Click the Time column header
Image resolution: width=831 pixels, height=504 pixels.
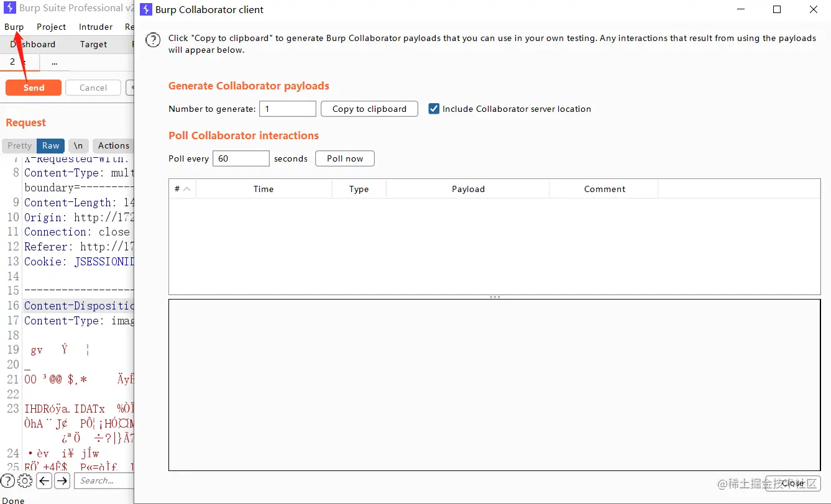(264, 189)
